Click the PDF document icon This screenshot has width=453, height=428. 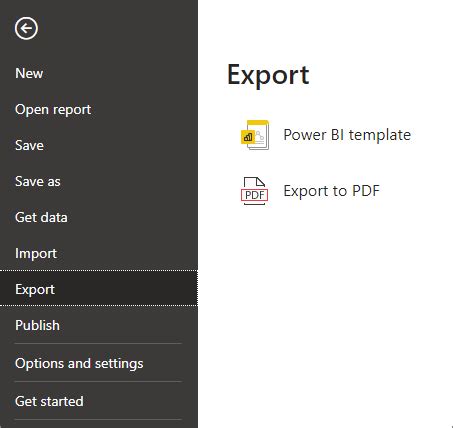click(254, 191)
